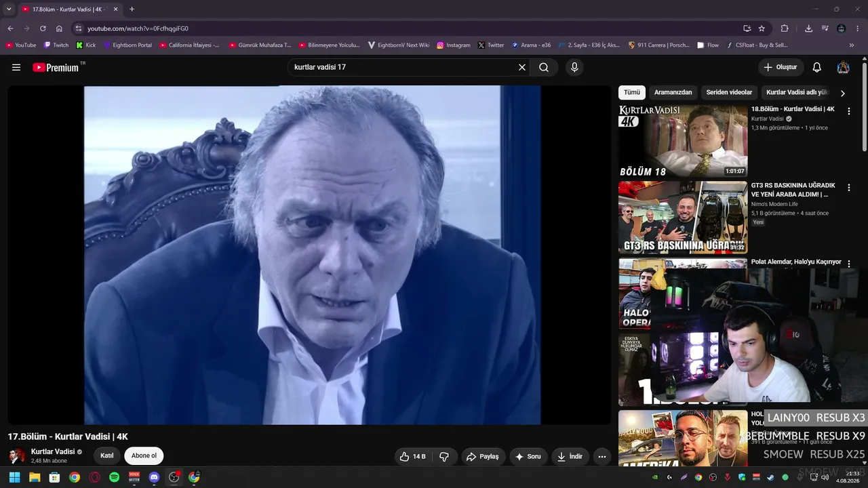Screen dimensions: 868x488
Task: Click the magnifier search button
Action: [544, 67]
